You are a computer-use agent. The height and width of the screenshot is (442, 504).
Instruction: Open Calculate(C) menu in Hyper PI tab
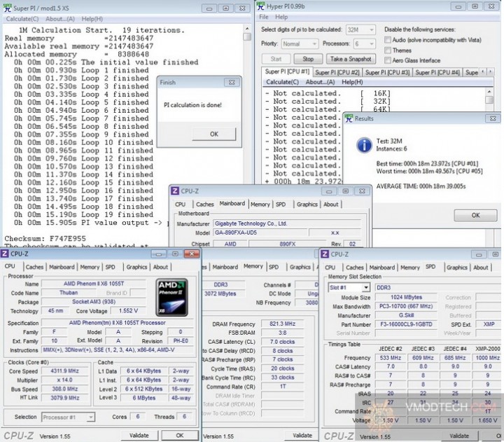pyautogui.click(x=282, y=82)
